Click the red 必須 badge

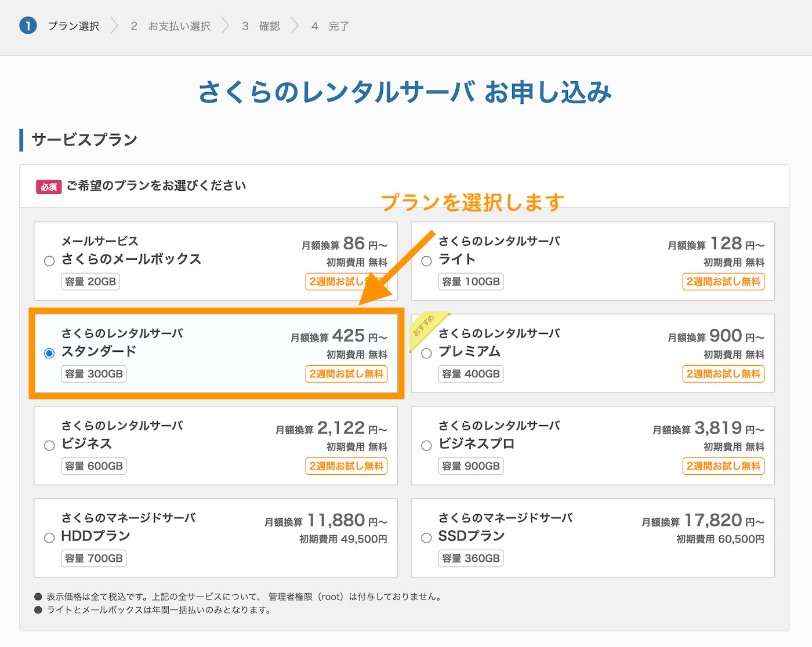[x=49, y=187]
